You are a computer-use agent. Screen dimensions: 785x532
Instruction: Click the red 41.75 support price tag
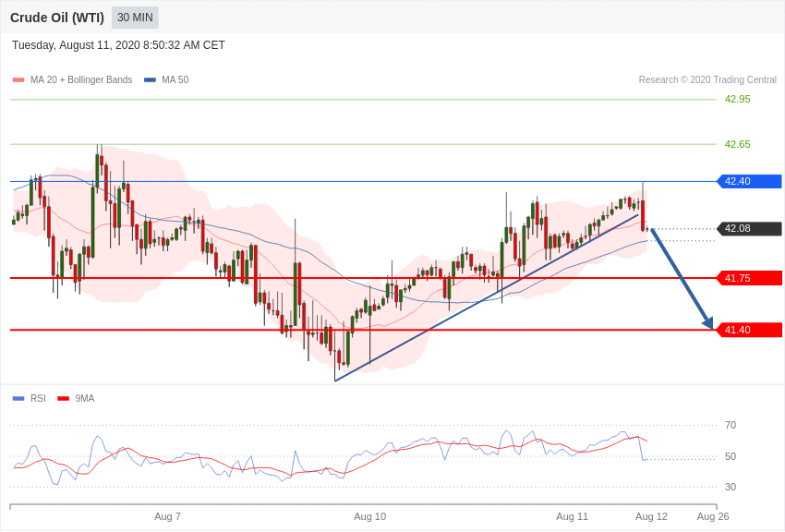click(x=750, y=278)
